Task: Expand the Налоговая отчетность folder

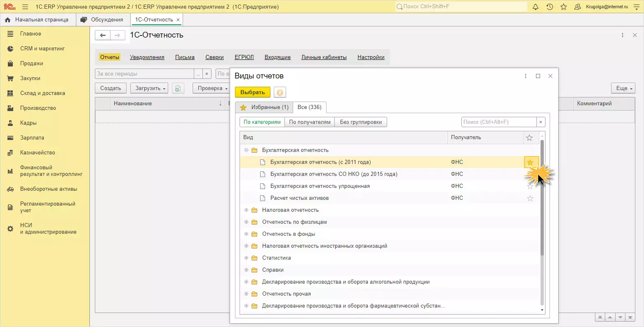Action: [246, 210]
